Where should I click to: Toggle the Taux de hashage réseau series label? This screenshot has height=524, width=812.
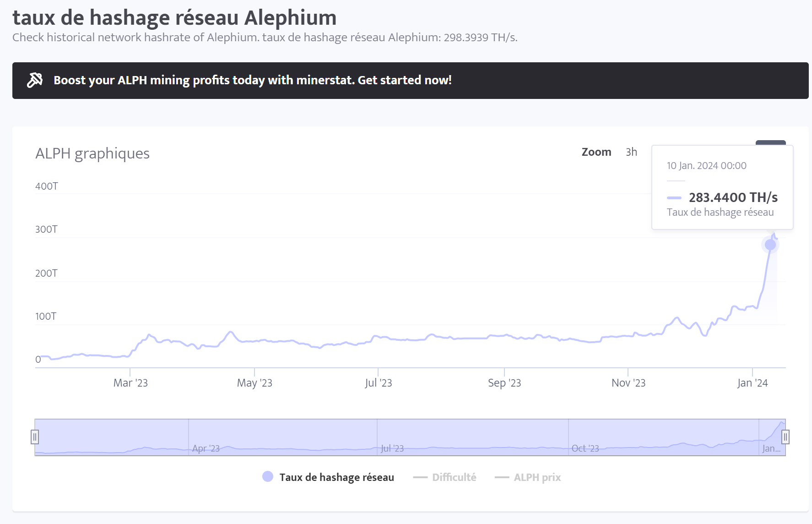(336, 477)
